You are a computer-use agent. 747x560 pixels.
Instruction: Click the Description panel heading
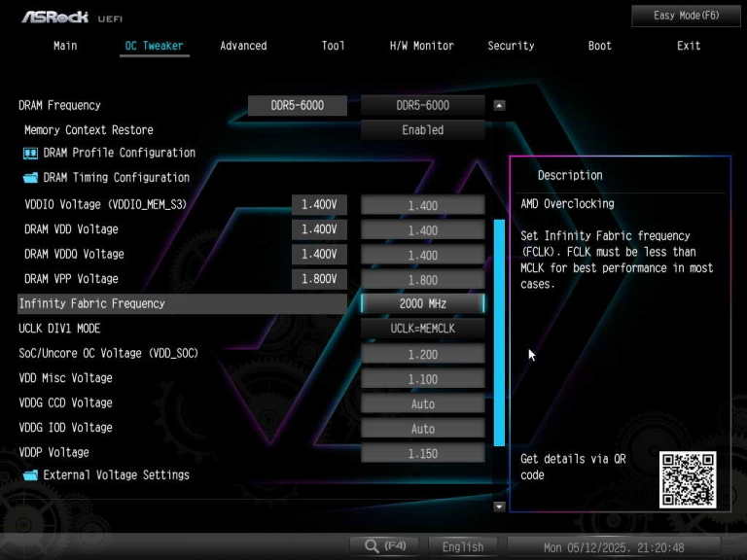click(570, 175)
